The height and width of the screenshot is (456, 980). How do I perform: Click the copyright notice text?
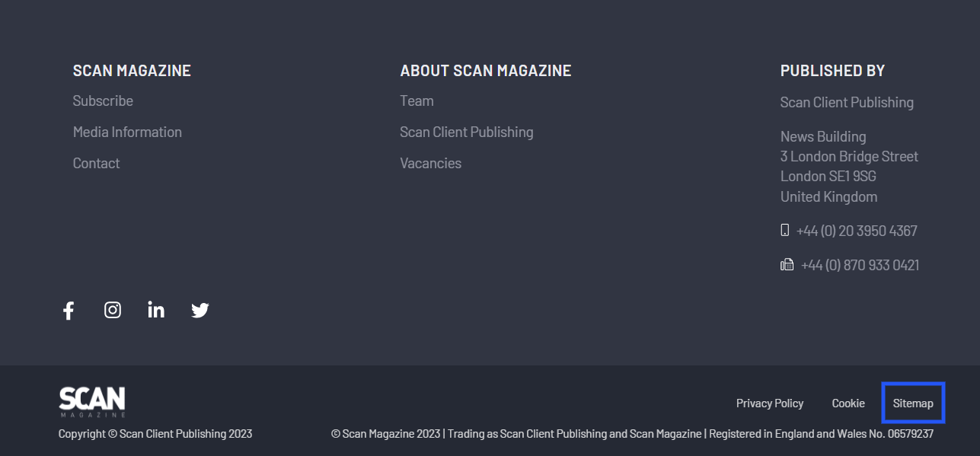point(155,432)
